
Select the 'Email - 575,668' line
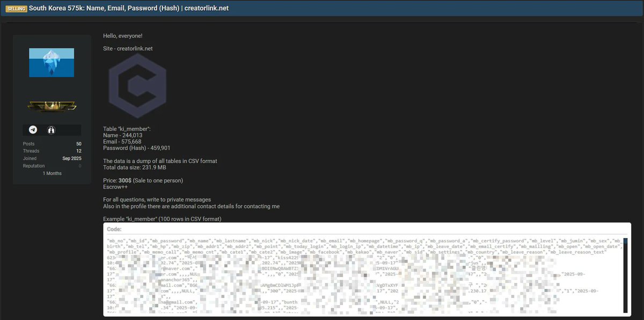[x=122, y=142]
